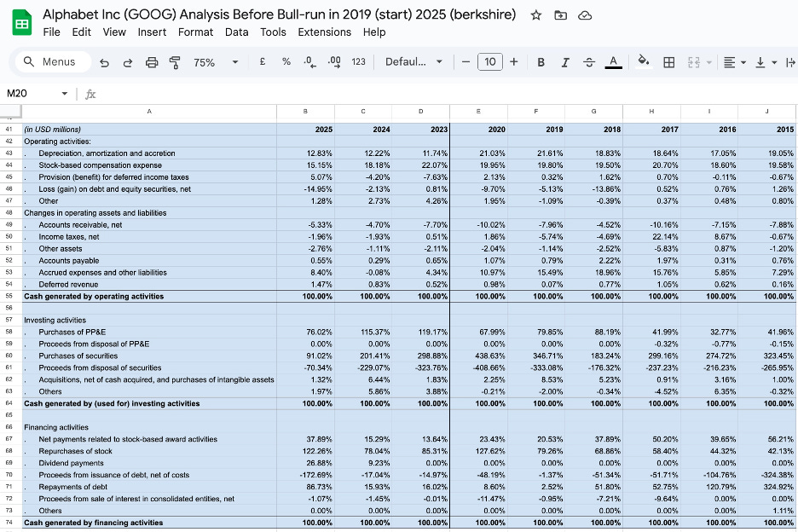
Task: Click the merge cells icon
Action: pos(694,62)
